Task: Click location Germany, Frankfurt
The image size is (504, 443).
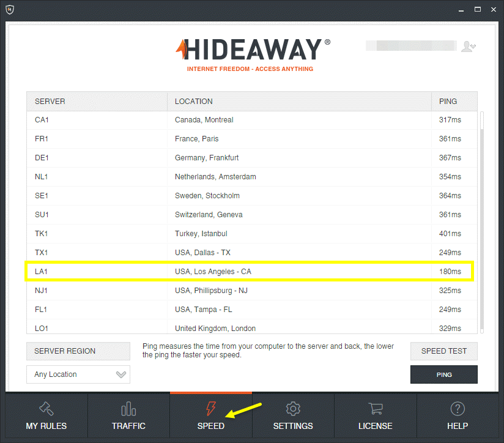Action: pos(207,158)
